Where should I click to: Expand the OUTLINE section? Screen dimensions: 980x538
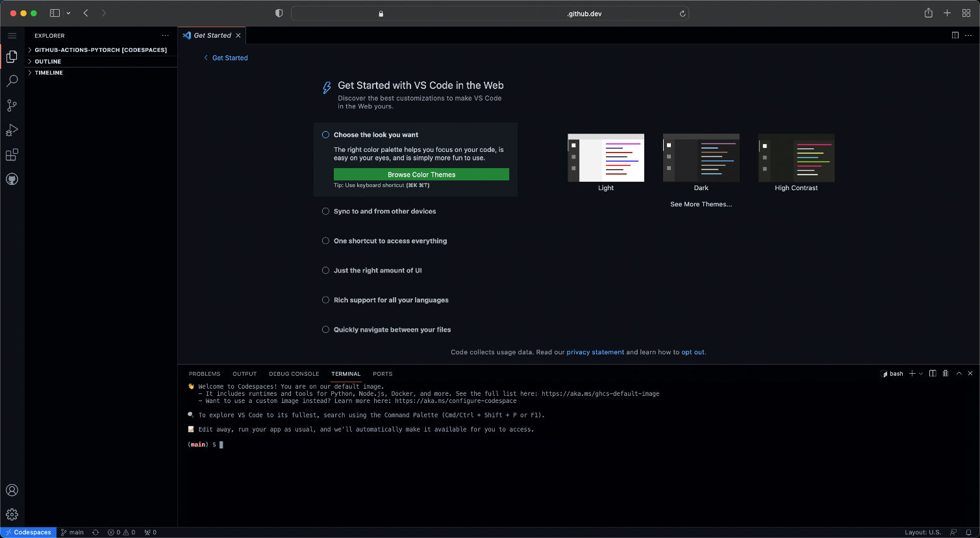pos(101,62)
